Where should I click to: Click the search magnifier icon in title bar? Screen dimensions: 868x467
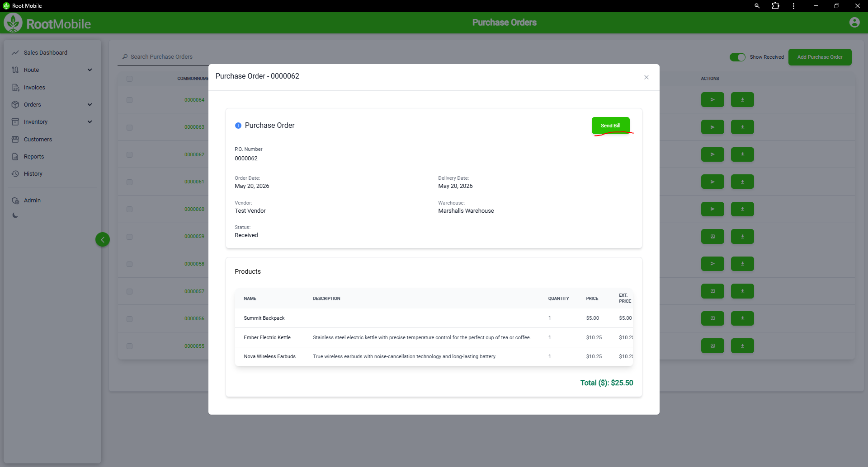(757, 6)
